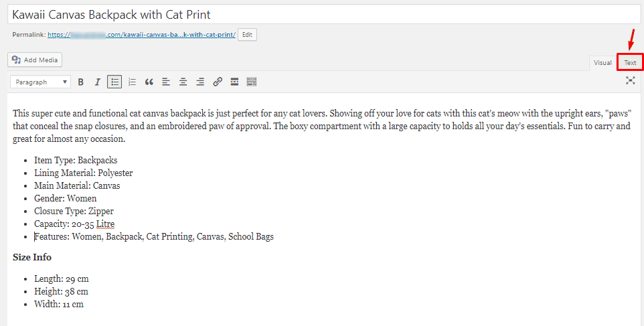This screenshot has width=644, height=326.
Task: Show the extra toolbar row (Toolbar Toggle)
Action: 252,82
